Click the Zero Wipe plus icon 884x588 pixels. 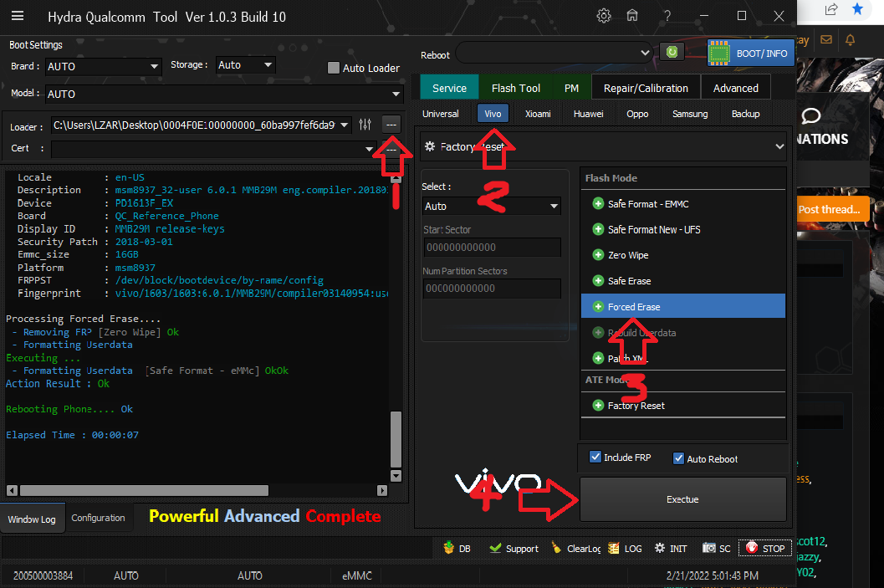[x=598, y=255]
